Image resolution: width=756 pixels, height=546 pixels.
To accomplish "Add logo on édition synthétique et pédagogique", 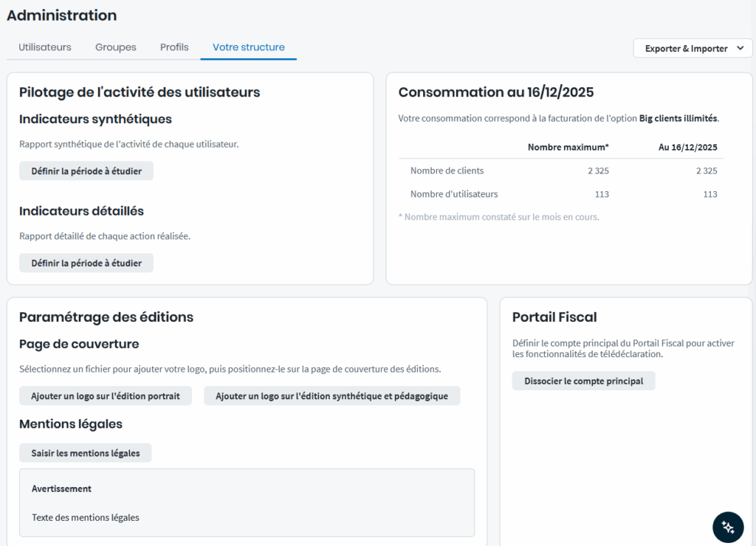I will click(x=331, y=396).
